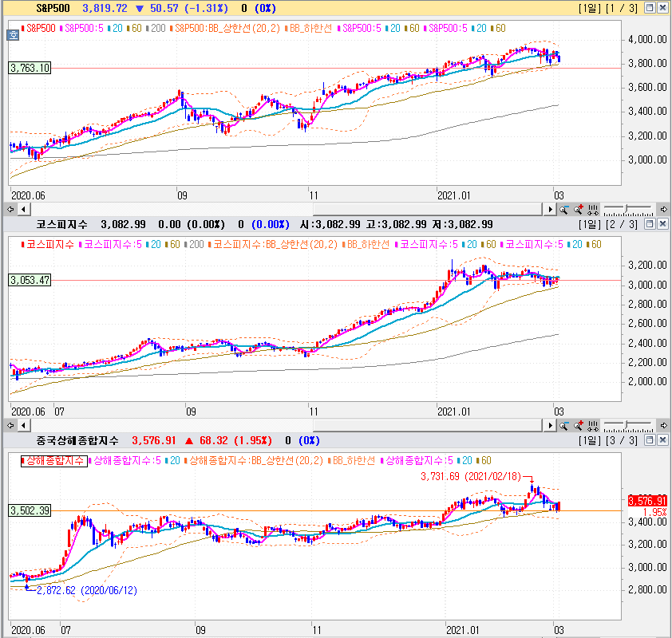Jump to latest data with S&P500 rightmost arrow icon

click(x=663, y=210)
